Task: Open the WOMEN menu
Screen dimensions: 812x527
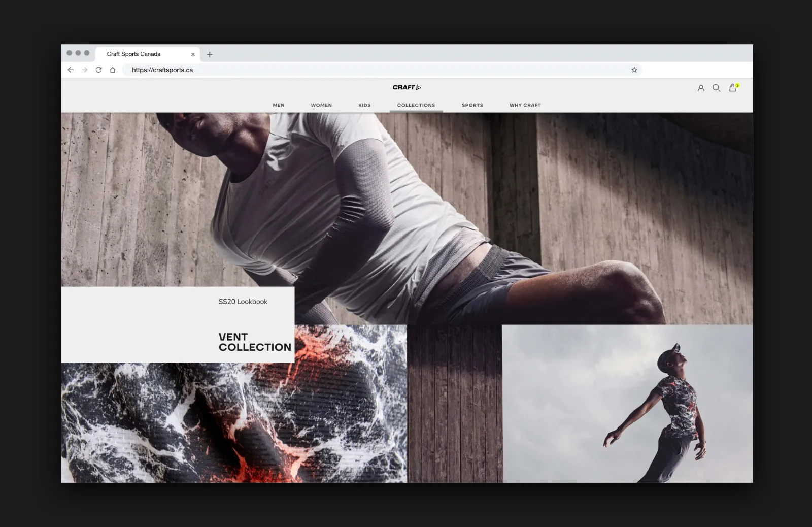Action: coord(321,105)
